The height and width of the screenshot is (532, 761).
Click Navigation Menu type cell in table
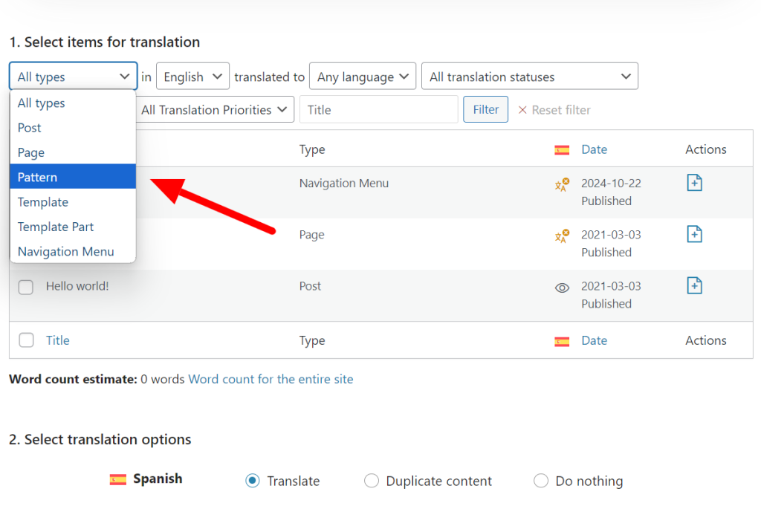pos(343,184)
